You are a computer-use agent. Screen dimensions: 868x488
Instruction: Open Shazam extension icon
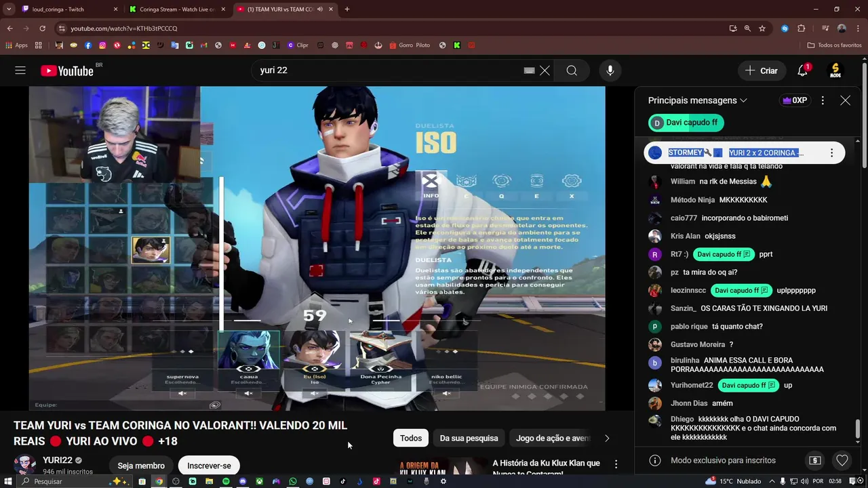tap(785, 28)
